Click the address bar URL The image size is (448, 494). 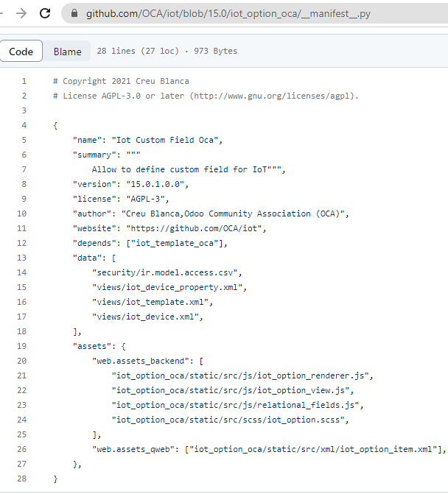point(228,13)
